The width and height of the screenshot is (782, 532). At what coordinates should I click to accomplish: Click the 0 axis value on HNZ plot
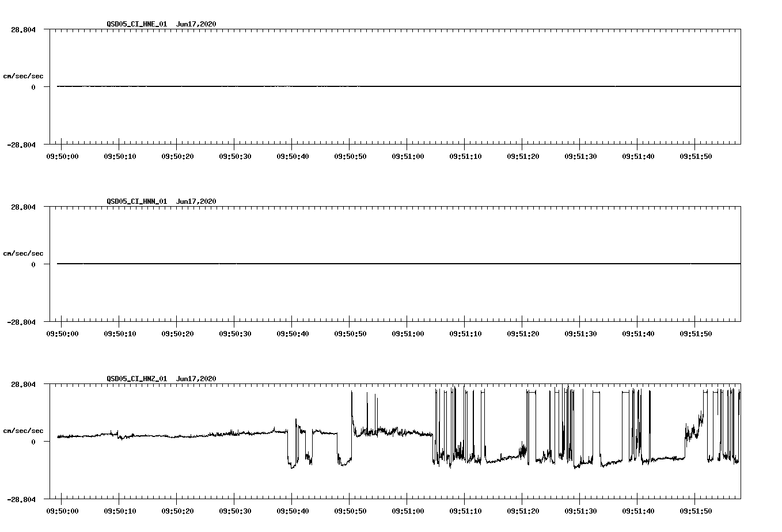pyautogui.click(x=33, y=442)
